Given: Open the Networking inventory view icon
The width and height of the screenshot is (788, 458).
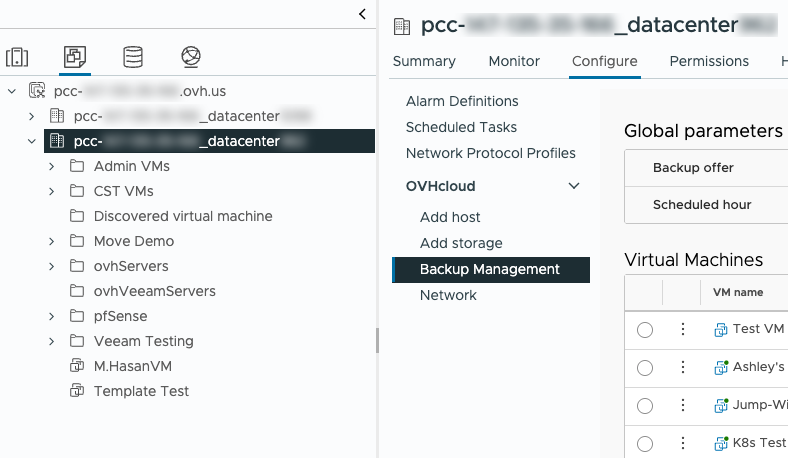Looking at the screenshot, I should pyautogui.click(x=191, y=57).
